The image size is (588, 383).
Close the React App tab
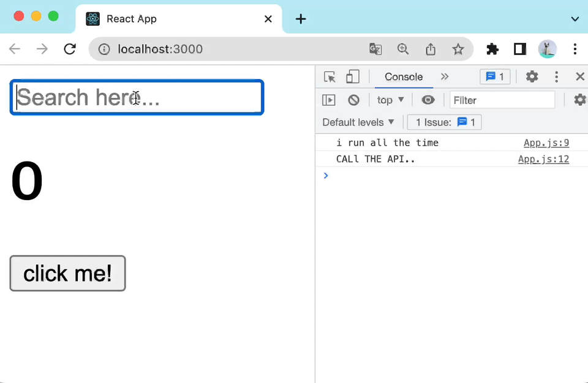tap(268, 19)
